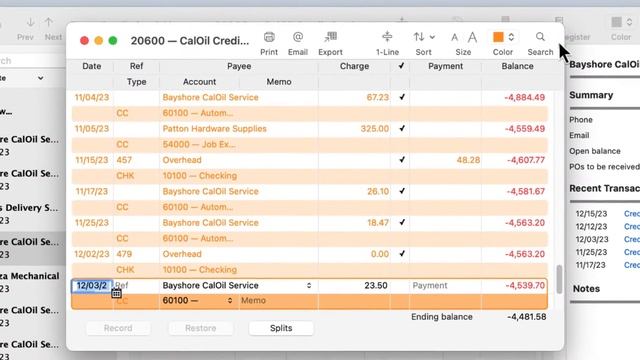The height and width of the screenshot is (360, 640).
Task: Open 12/12/23 recent transaction link
Action: (x=631, y=227)
